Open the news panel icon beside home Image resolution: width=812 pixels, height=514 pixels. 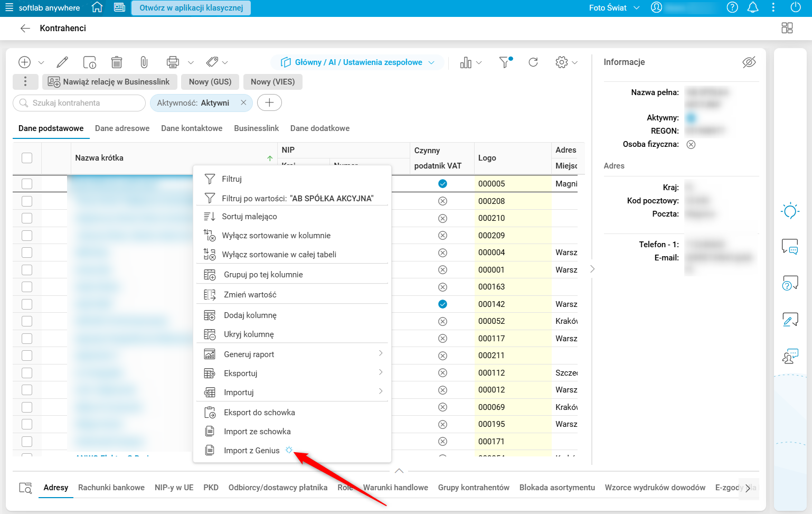(x=120, y=7)
